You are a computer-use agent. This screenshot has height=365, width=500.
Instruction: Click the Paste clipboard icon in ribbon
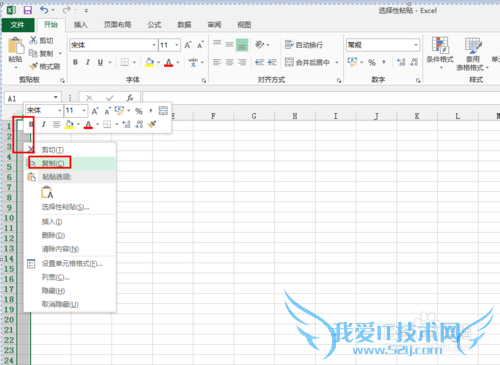pyautogui.click(x=15, y=46)
